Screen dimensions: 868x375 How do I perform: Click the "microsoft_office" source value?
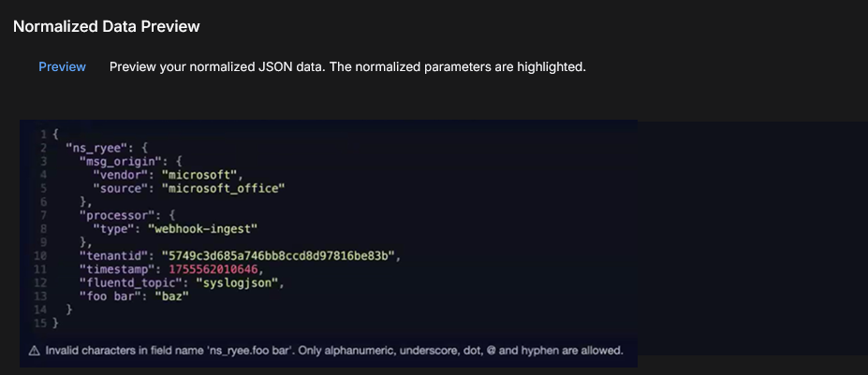click(223, 188)
